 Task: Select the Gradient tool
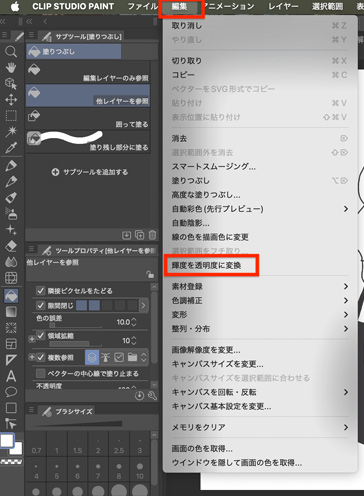click(11, 312)
